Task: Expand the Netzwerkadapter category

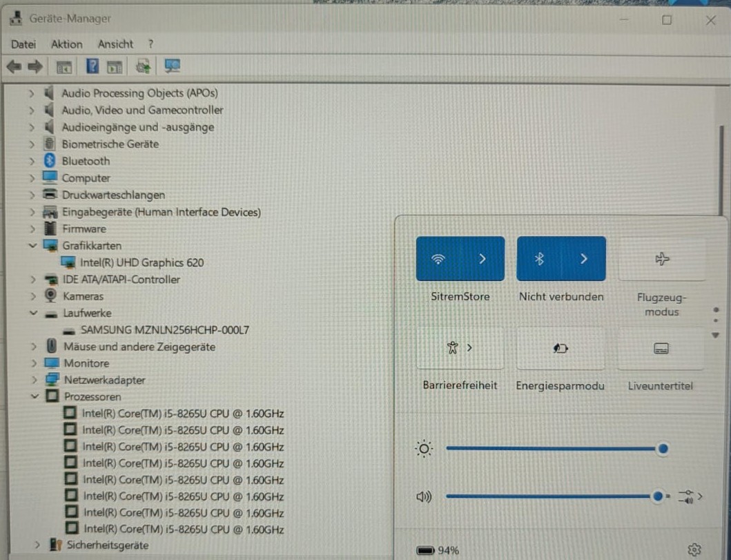Action: point(34,380)
